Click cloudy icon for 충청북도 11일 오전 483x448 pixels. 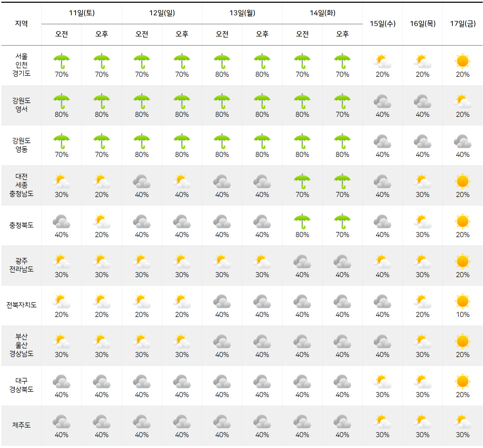point(62,221)
